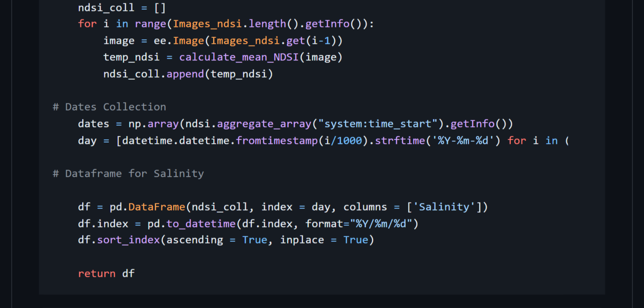Click the '# Dates Collection' comment
The image size is (644, 308).
[109, 107]
